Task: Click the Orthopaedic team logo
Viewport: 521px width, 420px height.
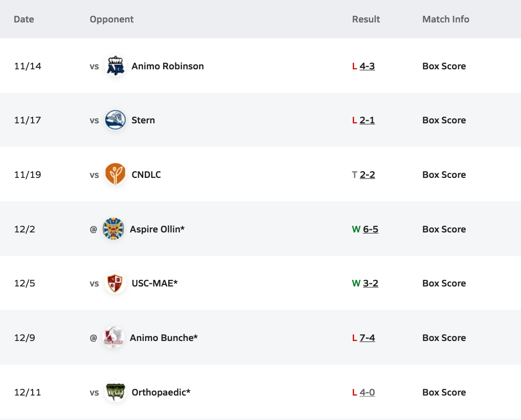Action: pos(115,392)
